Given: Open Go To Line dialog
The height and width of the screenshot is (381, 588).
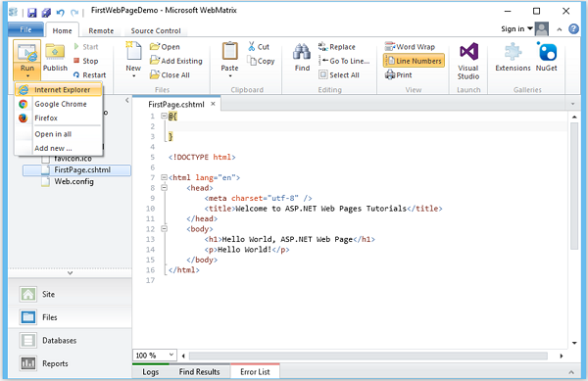Looking at the screenshot, I should click(x=344, y=61).
